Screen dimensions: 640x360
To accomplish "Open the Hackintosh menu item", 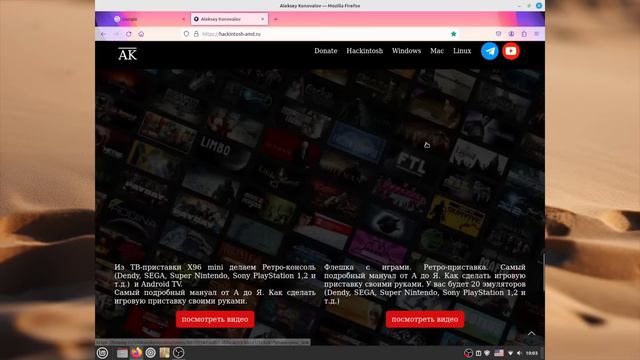I will 364,51.
